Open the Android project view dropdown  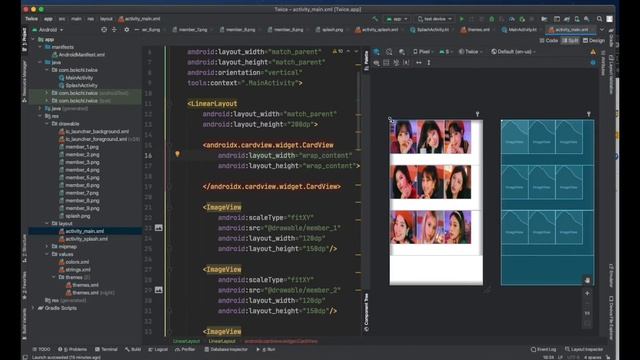point(48,29)
